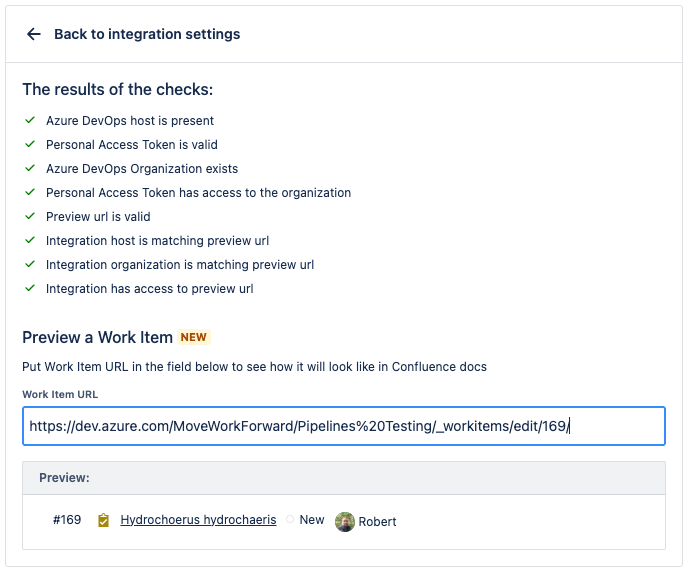This screenshot has width=689, height=572.
Task: Click the NEW badge beside Preview a Work Item
Action: [x=194, y=337]
